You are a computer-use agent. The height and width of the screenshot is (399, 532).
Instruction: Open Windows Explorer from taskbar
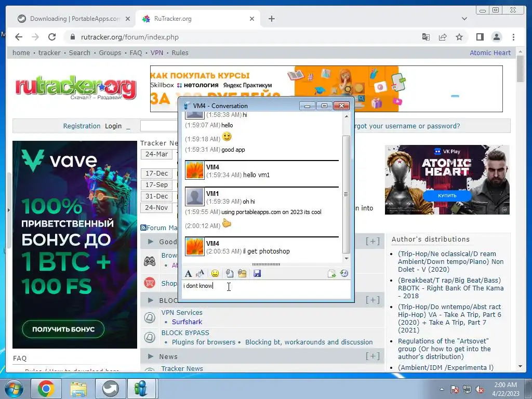(78, 388)
